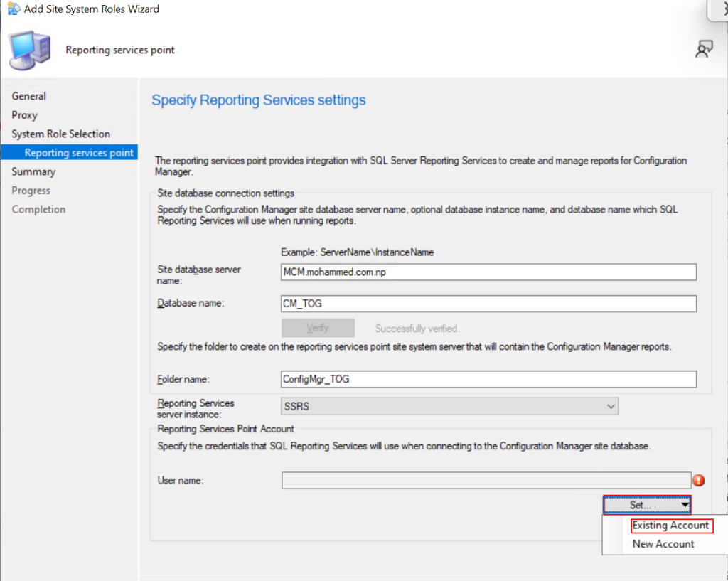
Task: Open the System Role Selection step
Action: [x=61, y=134]
